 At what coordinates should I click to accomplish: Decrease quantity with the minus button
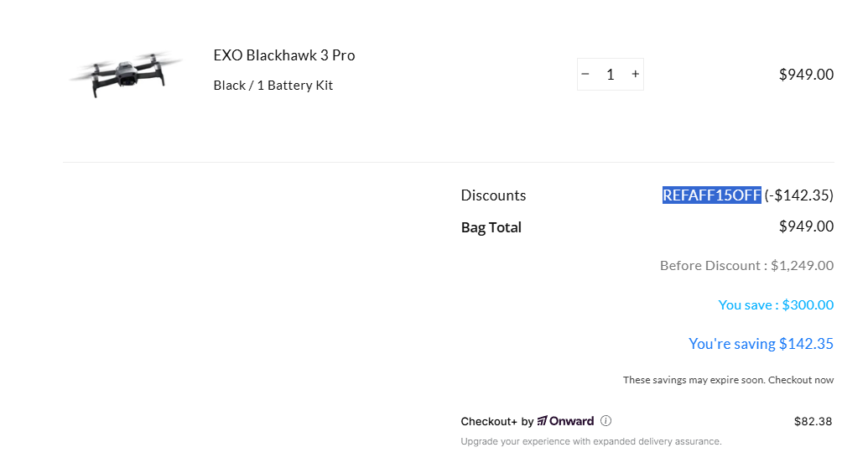pos(585,74)
